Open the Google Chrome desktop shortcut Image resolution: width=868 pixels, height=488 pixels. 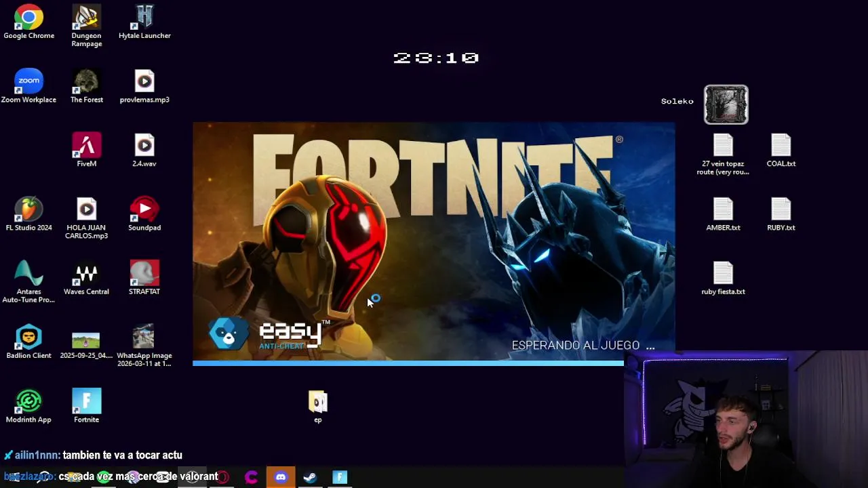coord(28,22)
